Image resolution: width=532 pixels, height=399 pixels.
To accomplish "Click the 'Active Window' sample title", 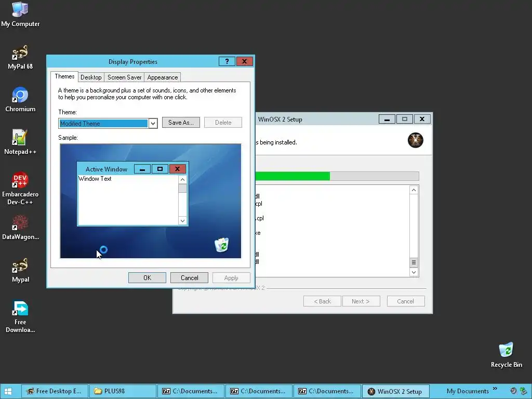I will (106, 169).
